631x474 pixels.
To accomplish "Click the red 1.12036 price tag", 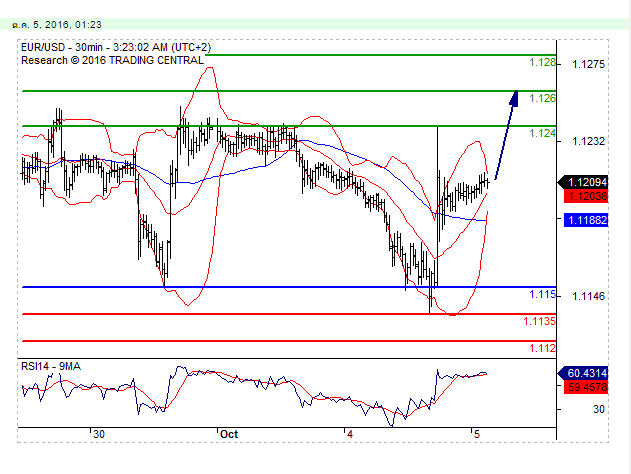I will point(586,196).
